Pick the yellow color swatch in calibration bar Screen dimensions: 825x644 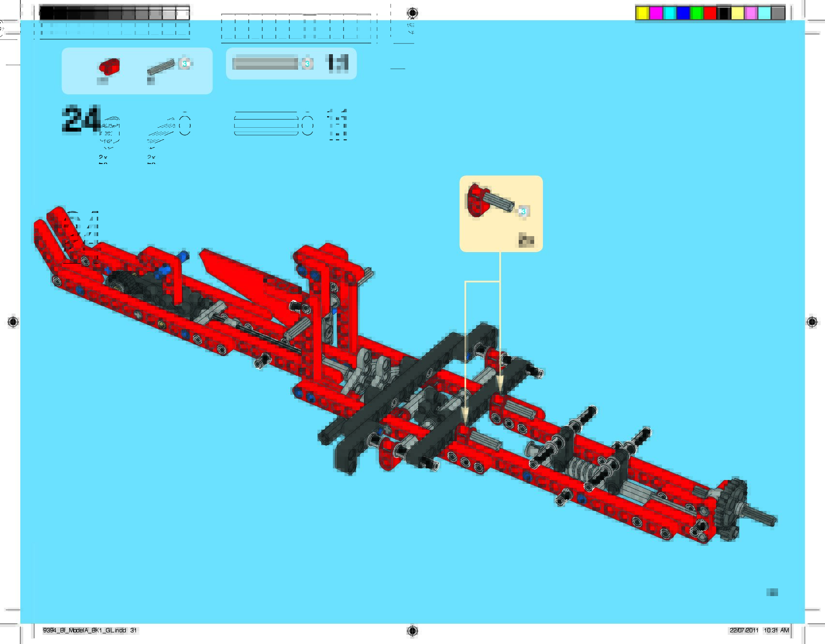point(642,14)
